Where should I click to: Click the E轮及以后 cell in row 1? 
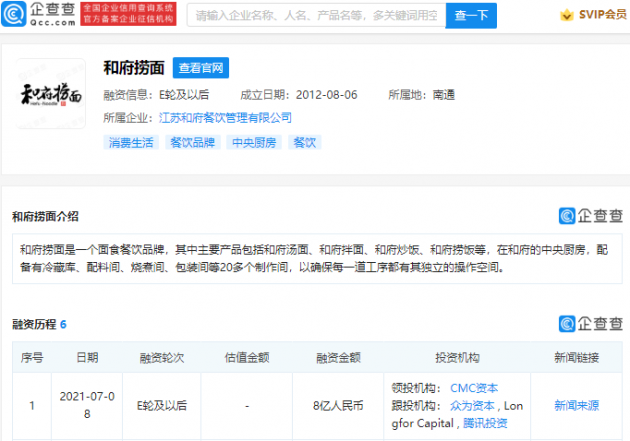(x=162, y=406)
